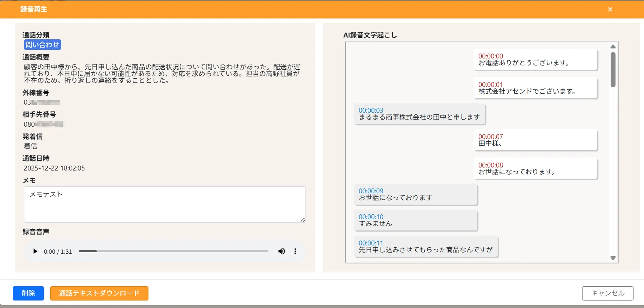The image size is (644, 308).
Task: Click the 00:00:11 transcript timestamp
Action: 371,243
